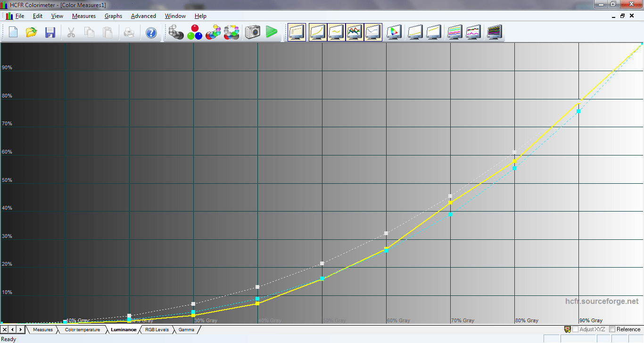Click the New document icon
This screenshot has width=644, height=343.
pyautogui.click(x=13, y=32)
